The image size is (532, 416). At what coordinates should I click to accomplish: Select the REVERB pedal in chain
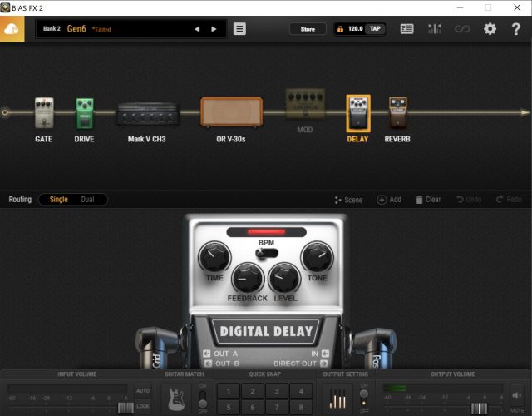[x=397, y=112]
